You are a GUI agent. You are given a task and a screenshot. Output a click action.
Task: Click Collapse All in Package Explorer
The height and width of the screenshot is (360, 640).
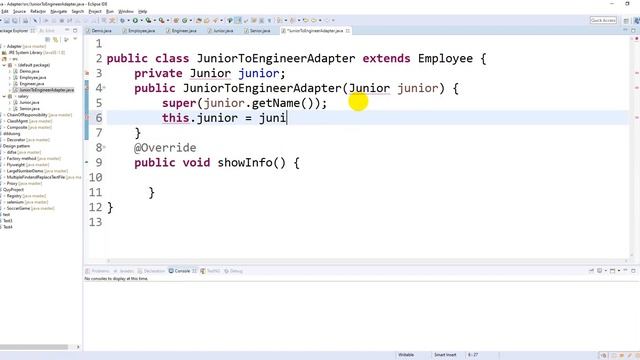[48, 40]
